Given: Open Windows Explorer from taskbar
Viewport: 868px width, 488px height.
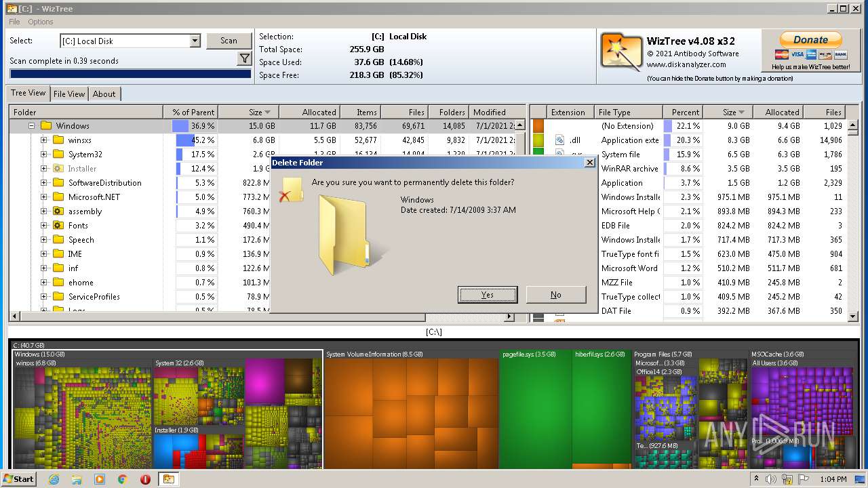Looking at the screenshot, I should click(77, 479).
